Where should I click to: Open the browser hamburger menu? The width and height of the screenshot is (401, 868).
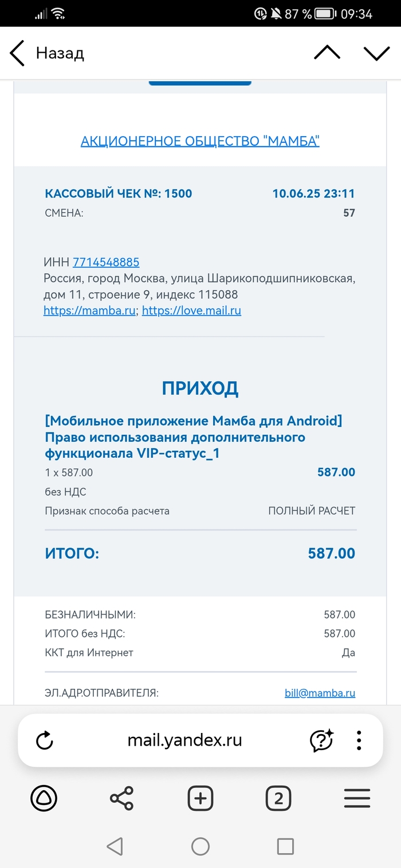pos(357,798)
